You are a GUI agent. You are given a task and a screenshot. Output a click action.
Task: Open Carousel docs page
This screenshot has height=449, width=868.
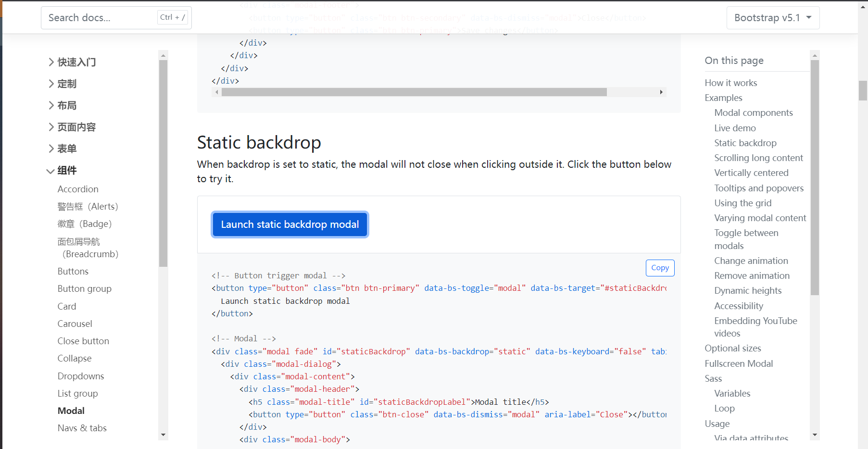[x=75, y=324]
